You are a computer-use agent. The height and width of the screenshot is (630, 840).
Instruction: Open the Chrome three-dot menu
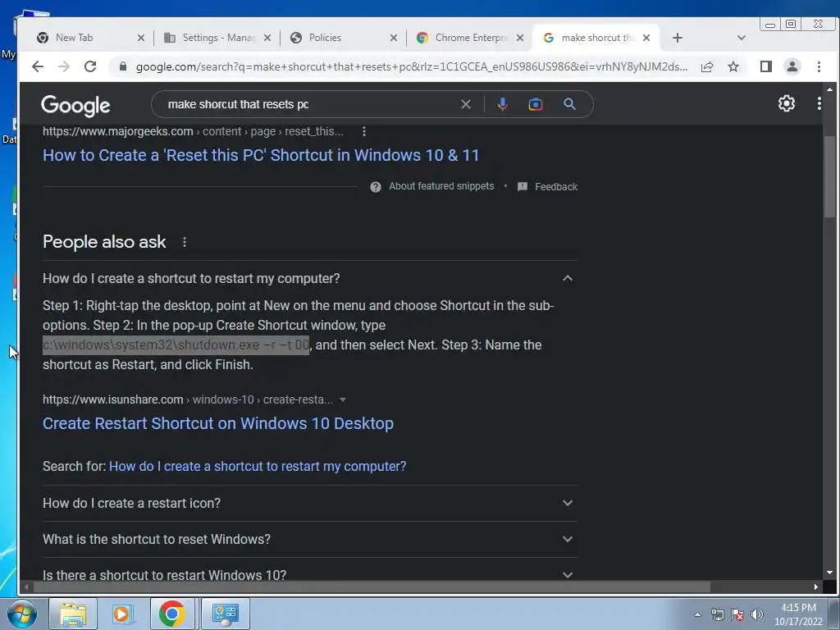pyautogui.click(x=819, y=66)
